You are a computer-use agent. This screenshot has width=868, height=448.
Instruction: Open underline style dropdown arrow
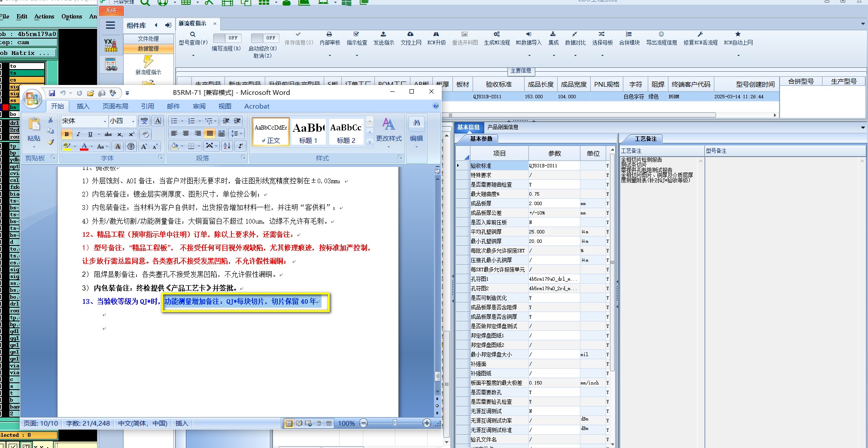pyautogui.click(x=98, y=134)
